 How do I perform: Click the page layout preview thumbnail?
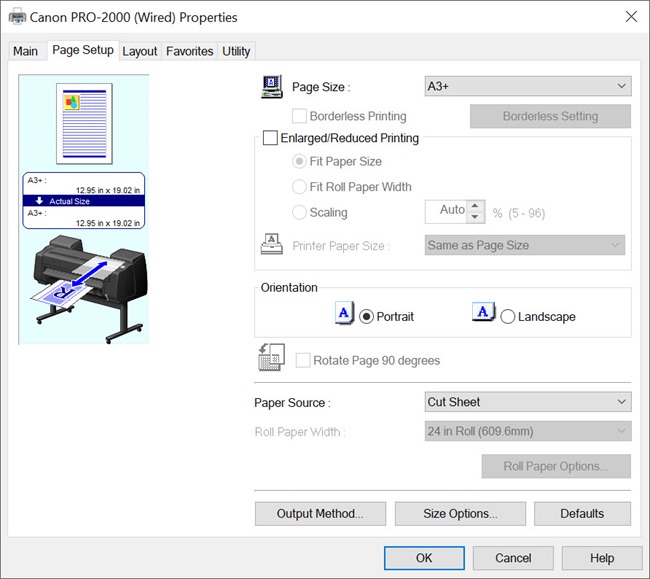[x=84, y=124]
